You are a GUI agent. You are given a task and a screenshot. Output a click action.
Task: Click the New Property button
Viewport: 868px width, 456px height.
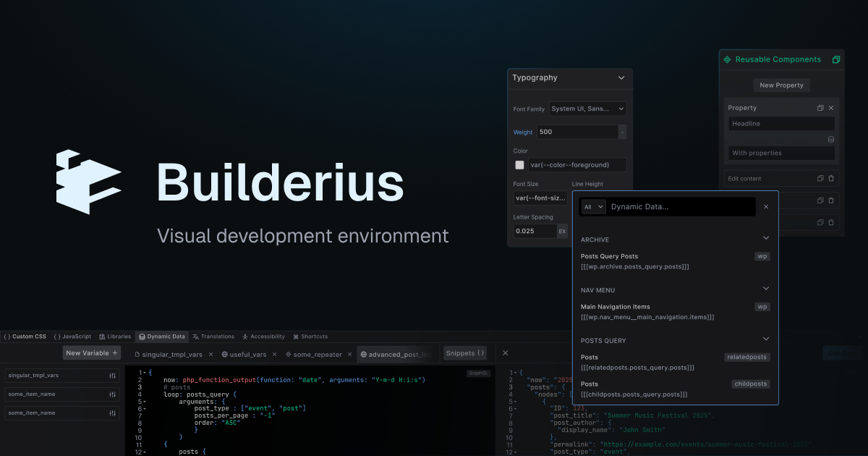(781, 85)
